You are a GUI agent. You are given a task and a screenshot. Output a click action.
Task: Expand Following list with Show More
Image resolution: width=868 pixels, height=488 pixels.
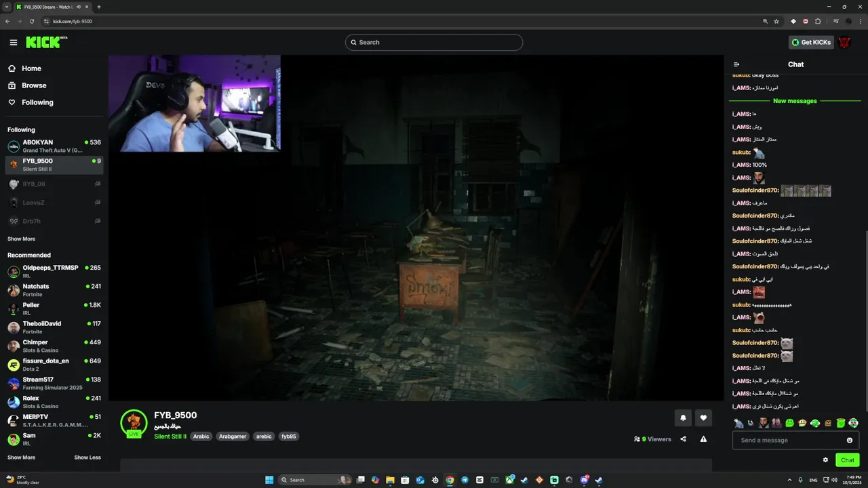click(x=21, y=239)
